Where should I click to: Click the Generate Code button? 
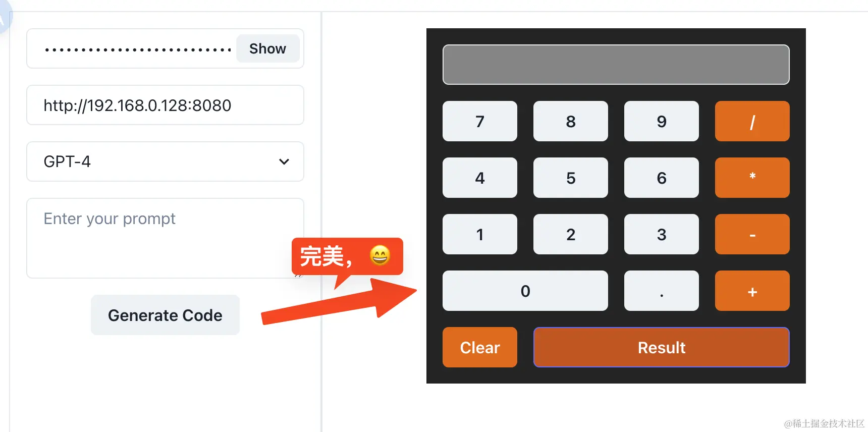pos(165,315)
